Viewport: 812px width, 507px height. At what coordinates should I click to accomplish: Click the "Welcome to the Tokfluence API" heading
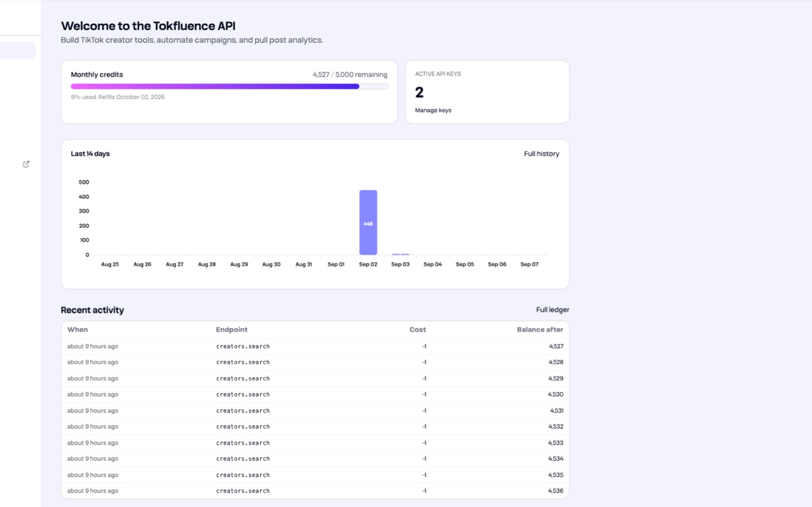[x=148, y=26]
